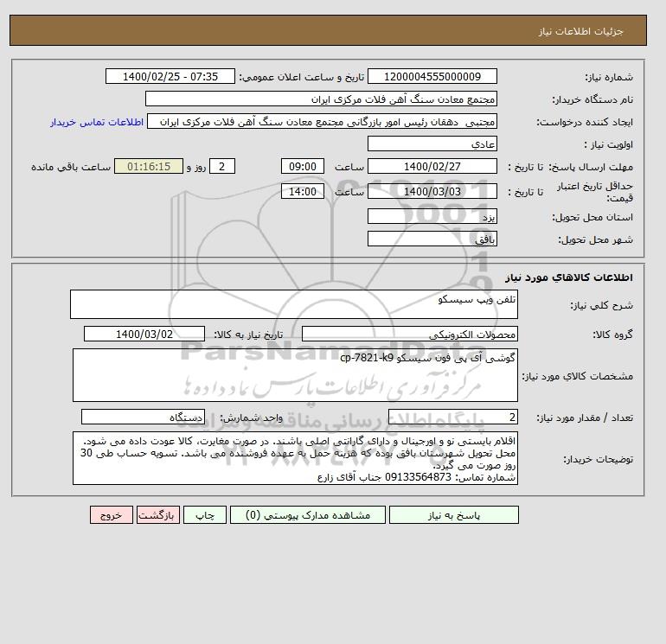The width and height of the screenshot is (666, 644).
Task: Click the remaining time counter 01:16:15
Action: click(x=149, y=167)
